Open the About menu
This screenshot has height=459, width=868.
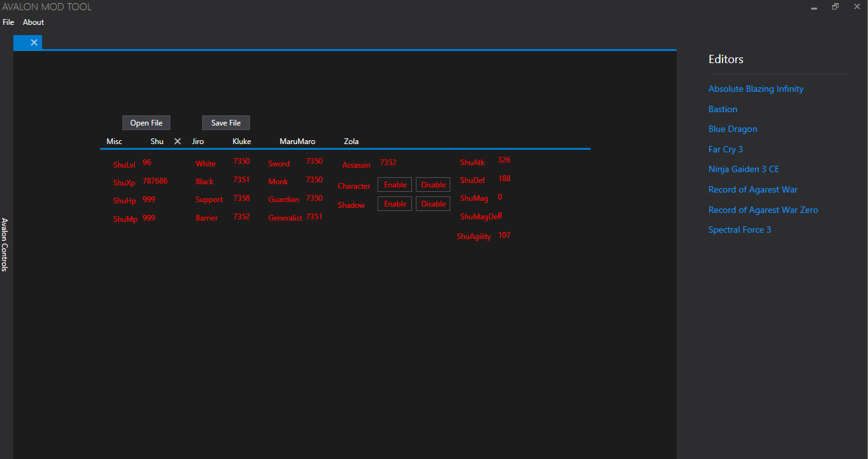point(33,22)
